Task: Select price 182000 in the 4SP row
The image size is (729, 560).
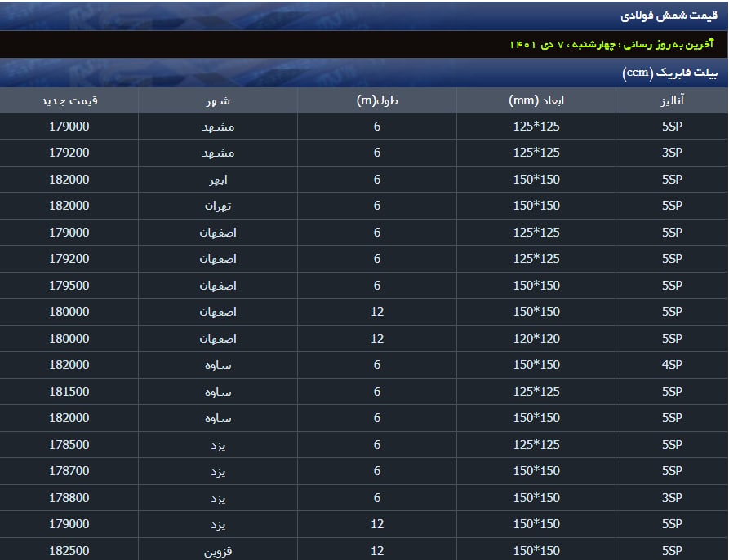Action: pos(69,364)
